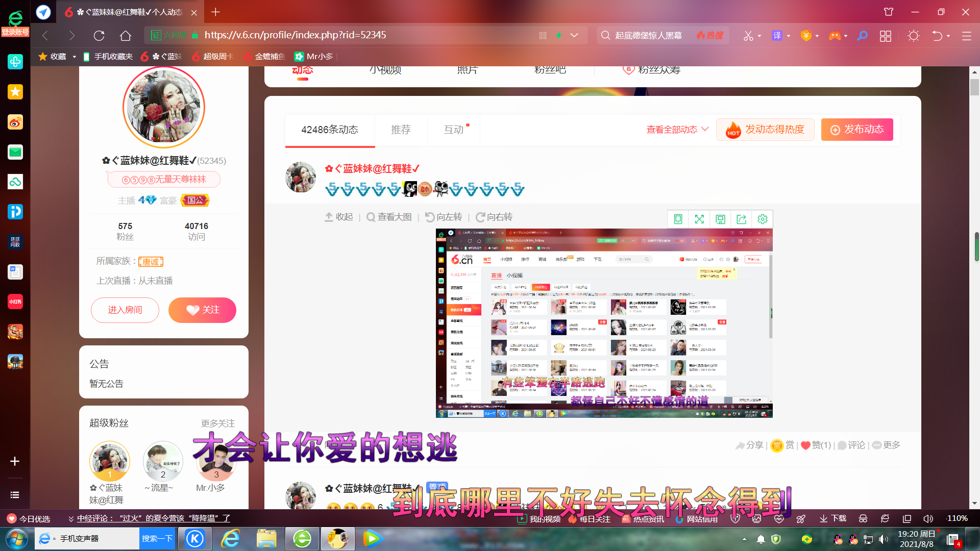
Task: Open the game controller extension icon
Action: click(x=835, y=35)
